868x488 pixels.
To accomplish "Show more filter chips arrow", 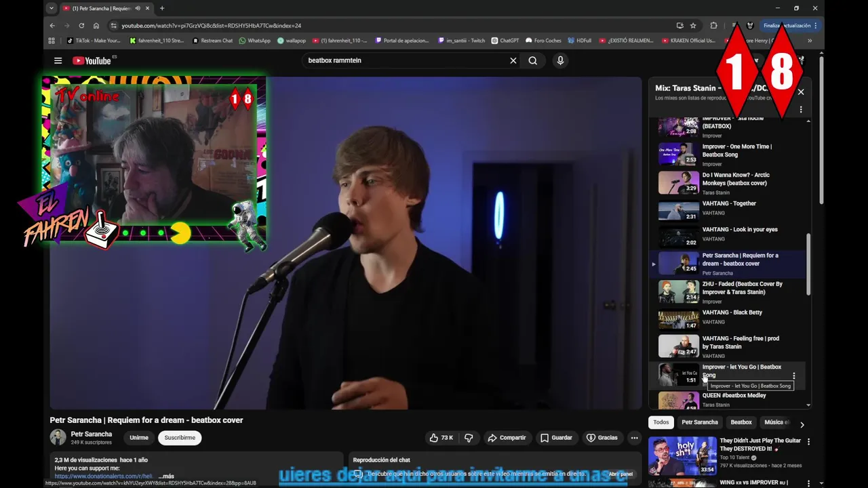I will tap(802, 425).
